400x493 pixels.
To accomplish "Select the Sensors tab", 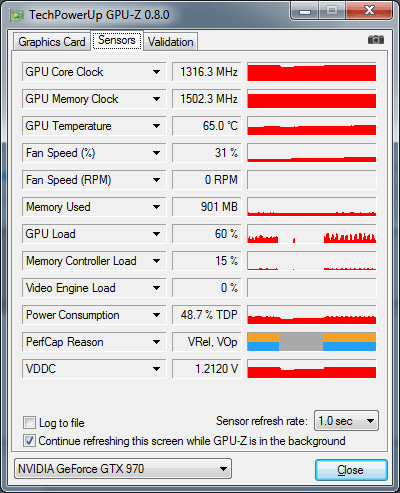I will click(x=117, y=40).
